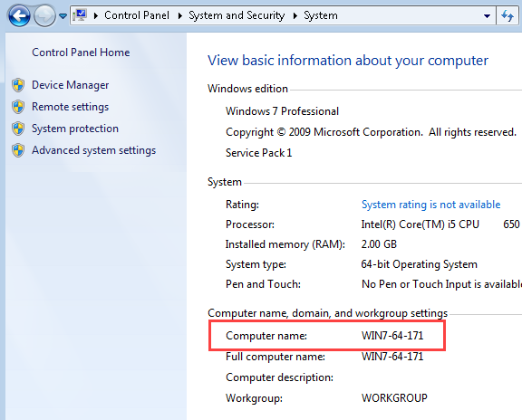Click the Back navigation arrow button

(19, 15)
